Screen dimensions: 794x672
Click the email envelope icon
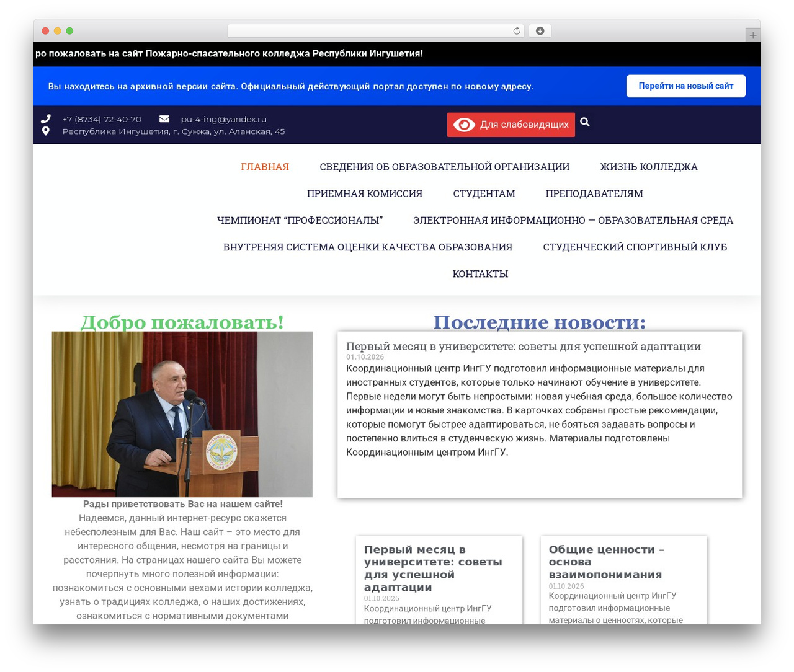[x=164, y=119]
